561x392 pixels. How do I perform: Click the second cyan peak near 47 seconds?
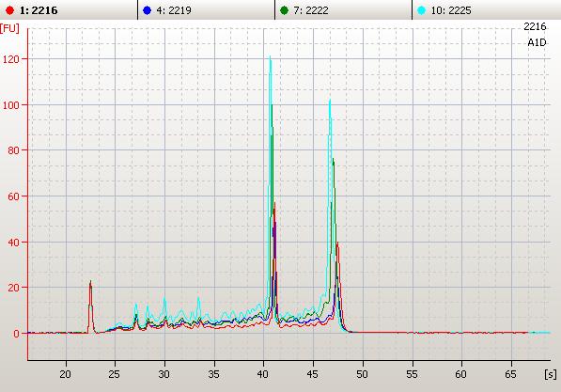pyautogui.click(x=330, y=101)
